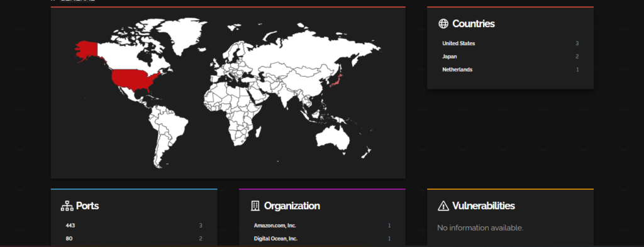Screen dimensions: 644x247
Task: Select Amazon.com, Inc. in the Organization list
Action: 275,226
